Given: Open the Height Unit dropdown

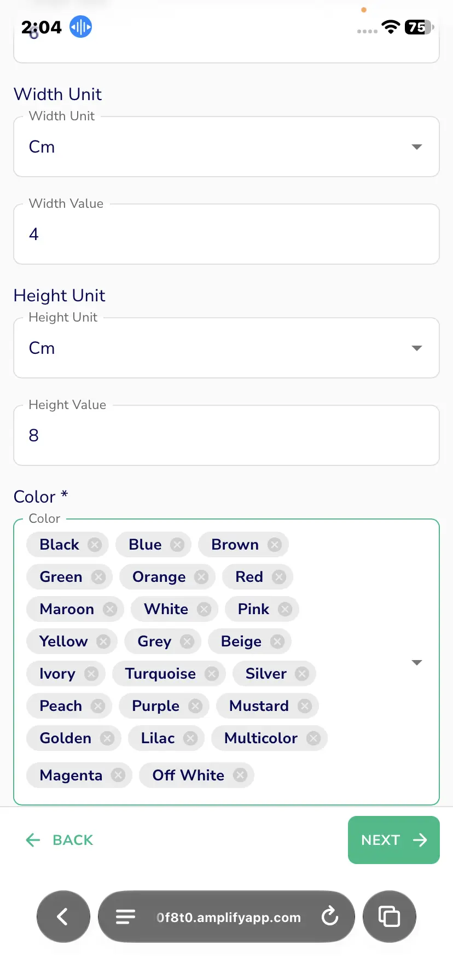Looking at the screenshot, I should point(226,348).
